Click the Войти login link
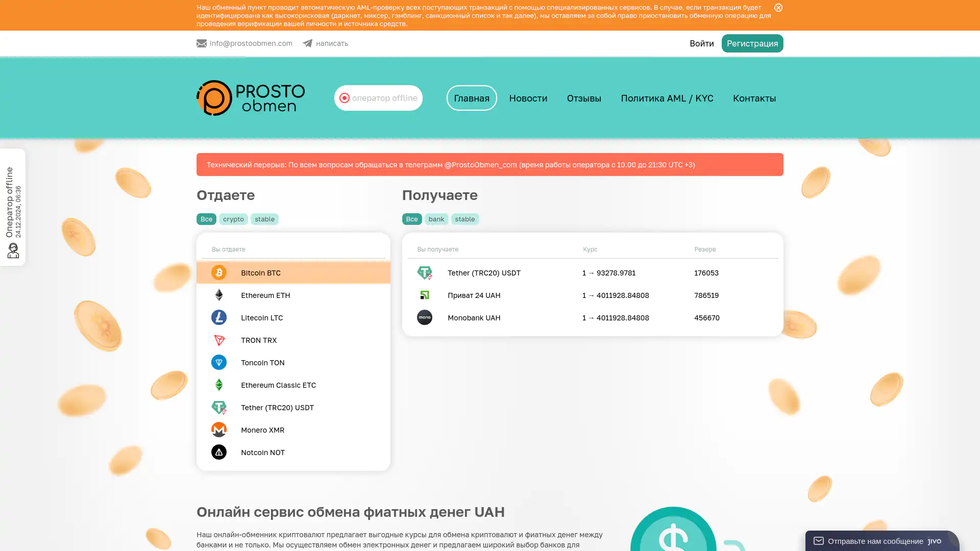 click(x=701, y=43)
